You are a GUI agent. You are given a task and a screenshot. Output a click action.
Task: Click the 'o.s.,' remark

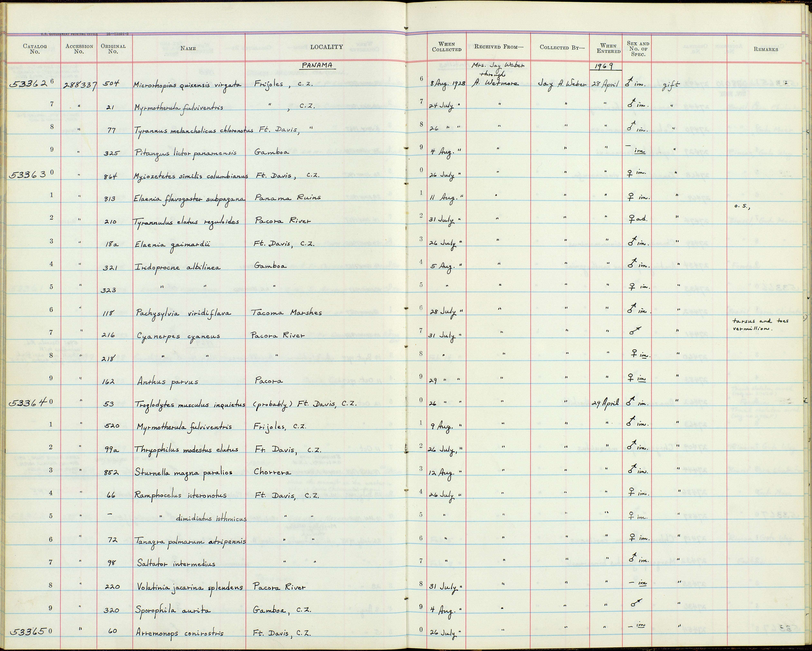[742, 206]
